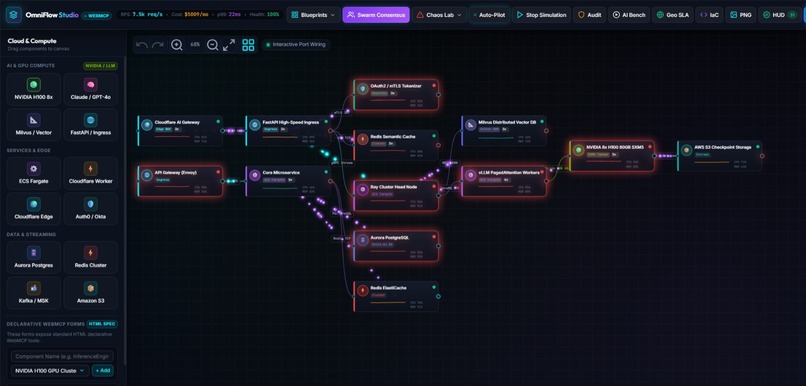Toggle the HUD overlay
Image resolution: width=806 pixels, height=386 pixels.
click(x=779, y=15)
